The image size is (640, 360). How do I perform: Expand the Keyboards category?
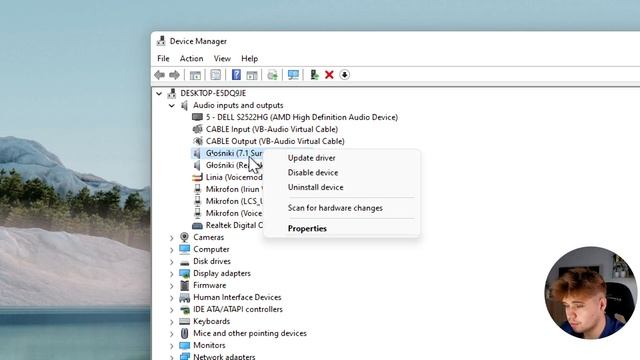pos(172,322)
